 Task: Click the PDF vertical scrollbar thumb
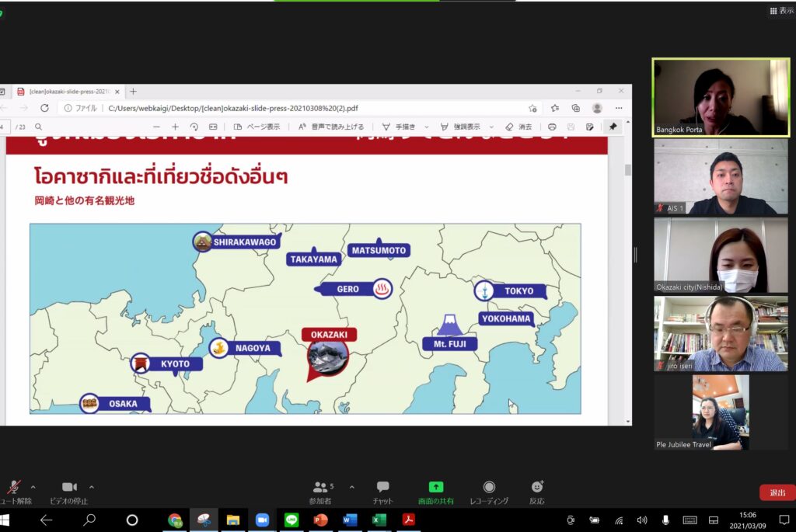(x=627, y=170)
